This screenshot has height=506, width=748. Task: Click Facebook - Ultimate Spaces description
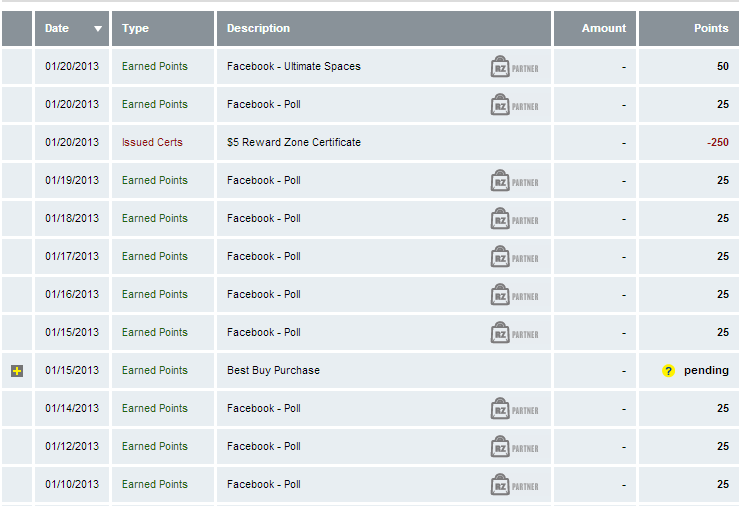[294, 66]
